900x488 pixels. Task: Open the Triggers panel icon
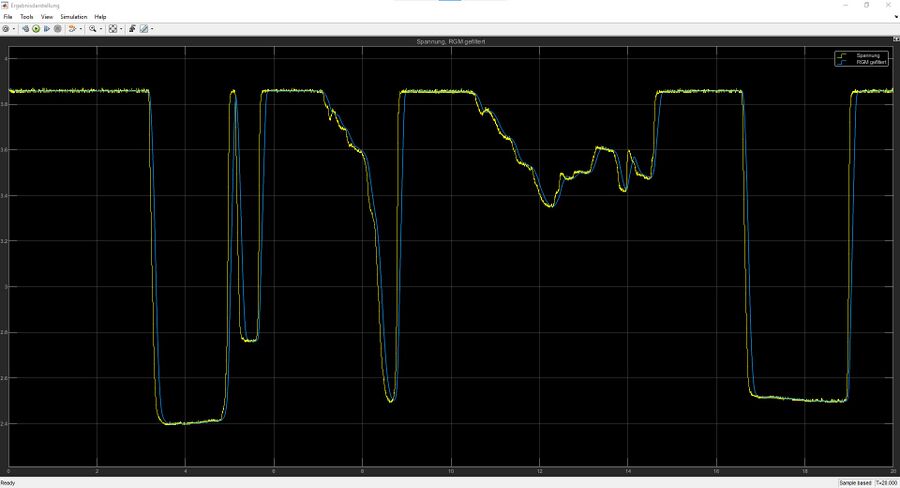[132, 29]
